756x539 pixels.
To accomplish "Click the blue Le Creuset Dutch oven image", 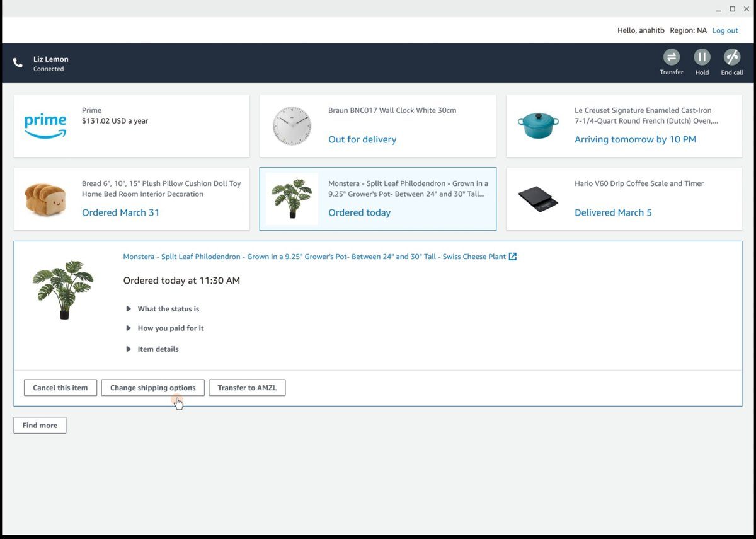I will pos(538,125).
